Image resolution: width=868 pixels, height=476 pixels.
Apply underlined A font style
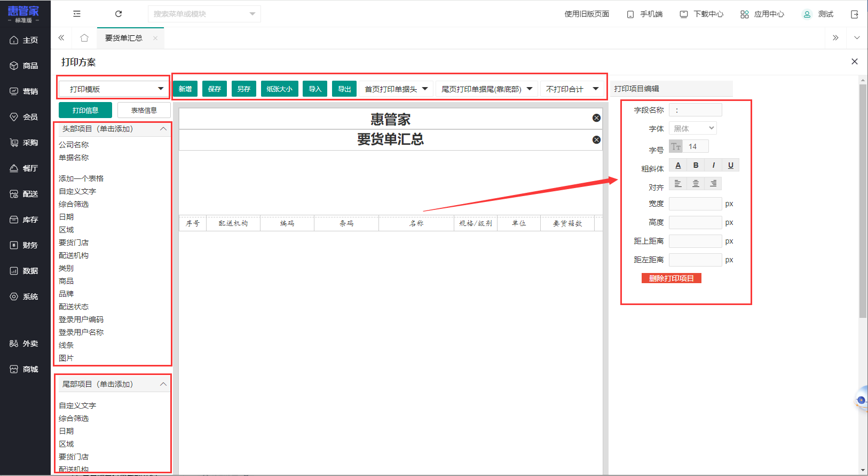point(678,165)
